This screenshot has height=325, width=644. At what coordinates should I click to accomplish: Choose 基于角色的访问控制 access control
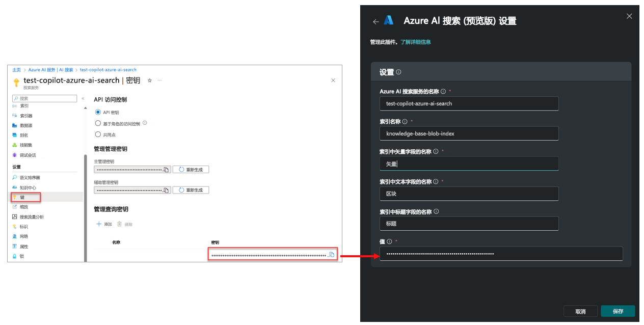[x=97, y=123]
